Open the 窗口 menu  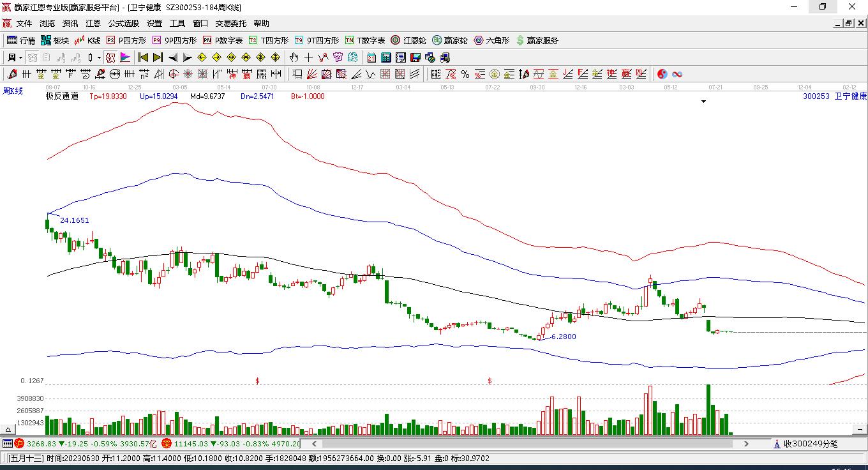coord(200,24)
